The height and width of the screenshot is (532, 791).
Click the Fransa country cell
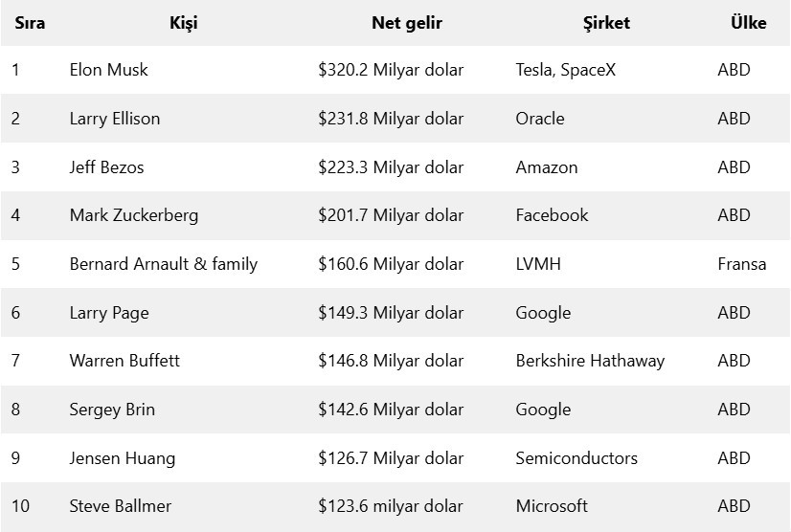[x=742, y=264]
